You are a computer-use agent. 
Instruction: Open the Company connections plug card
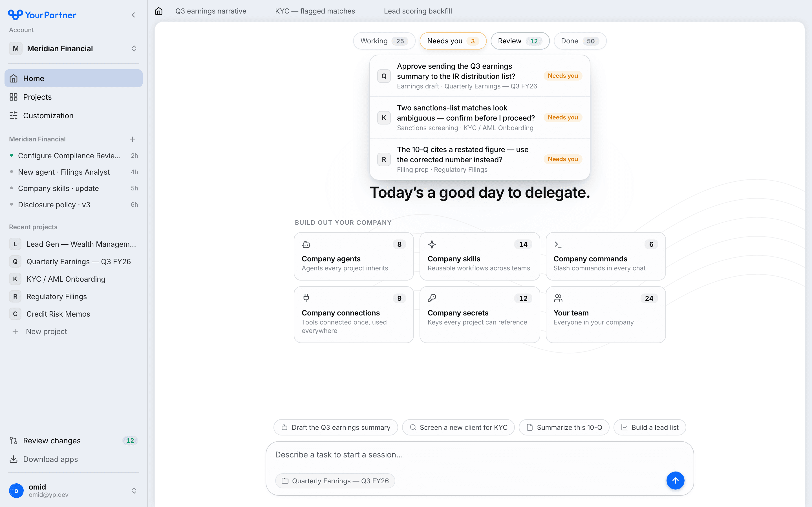(354, 315)
